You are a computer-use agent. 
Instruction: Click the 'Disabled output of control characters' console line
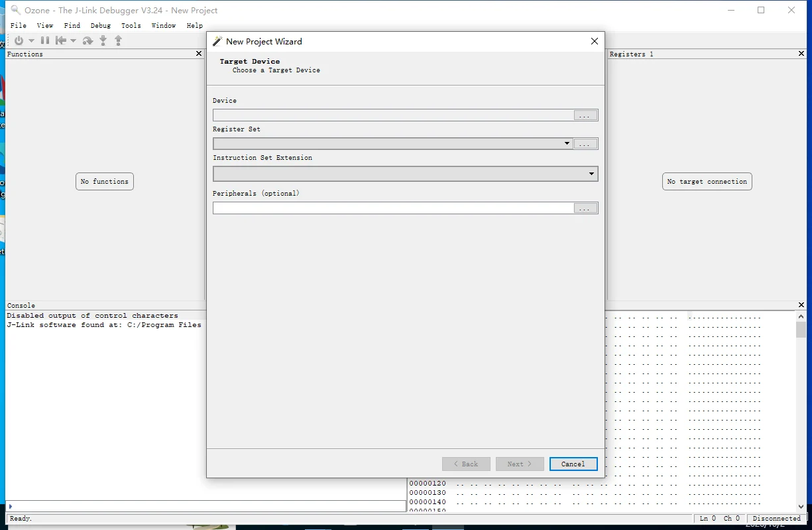[x=92, y=316]
